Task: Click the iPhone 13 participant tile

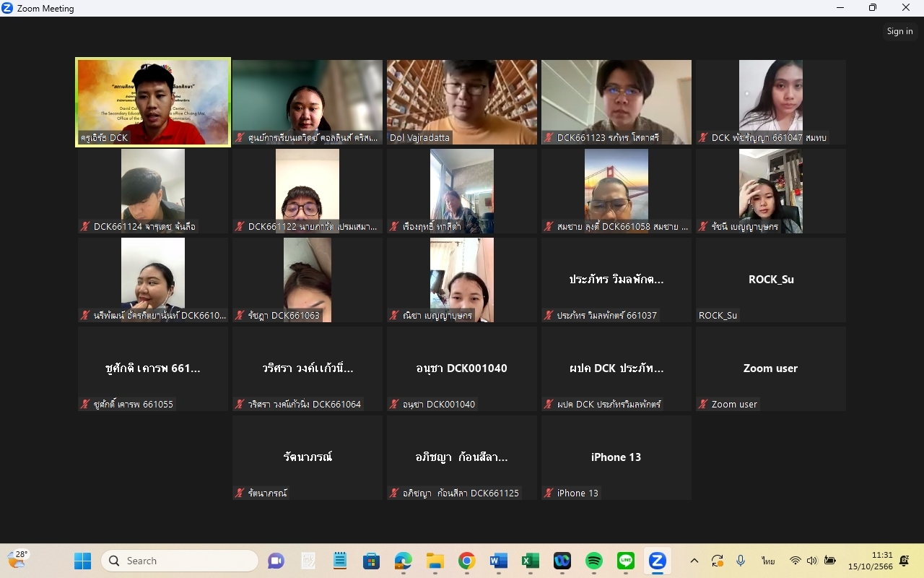Action: [616, 457]
